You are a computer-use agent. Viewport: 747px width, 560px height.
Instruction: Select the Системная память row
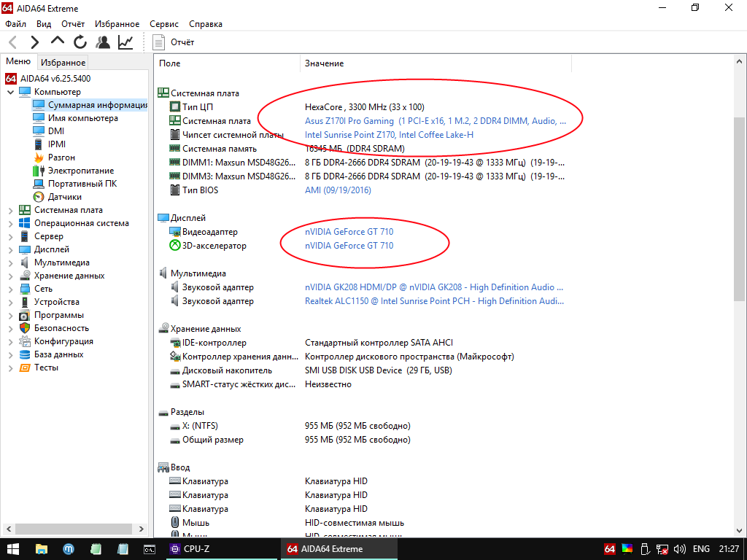pyautogui.click(x=366, y=149)
